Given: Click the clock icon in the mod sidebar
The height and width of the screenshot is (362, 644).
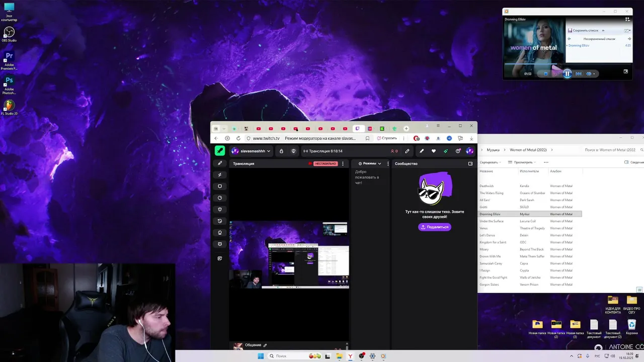Looking at the screenshot, I should pyautogui.click(x=220, y=198).
